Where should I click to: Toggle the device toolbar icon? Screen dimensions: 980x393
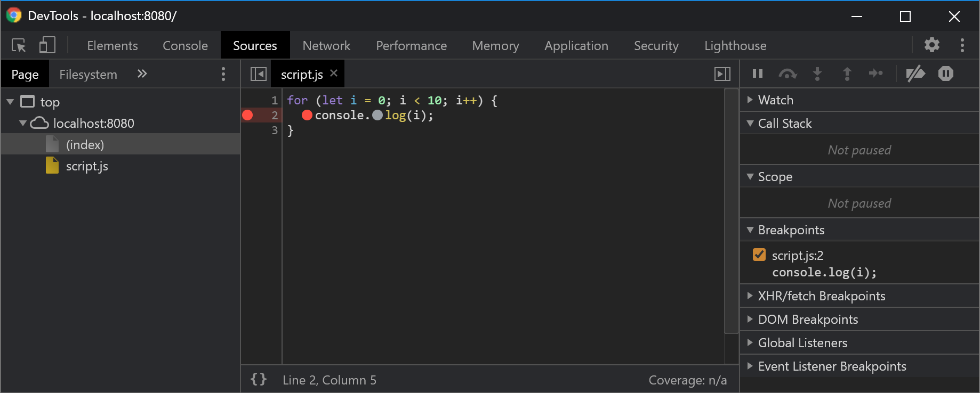coord(47,46)
